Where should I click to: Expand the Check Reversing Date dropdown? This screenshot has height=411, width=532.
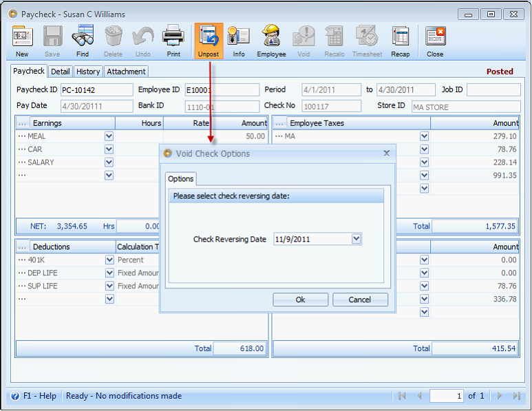coord(356,239)
